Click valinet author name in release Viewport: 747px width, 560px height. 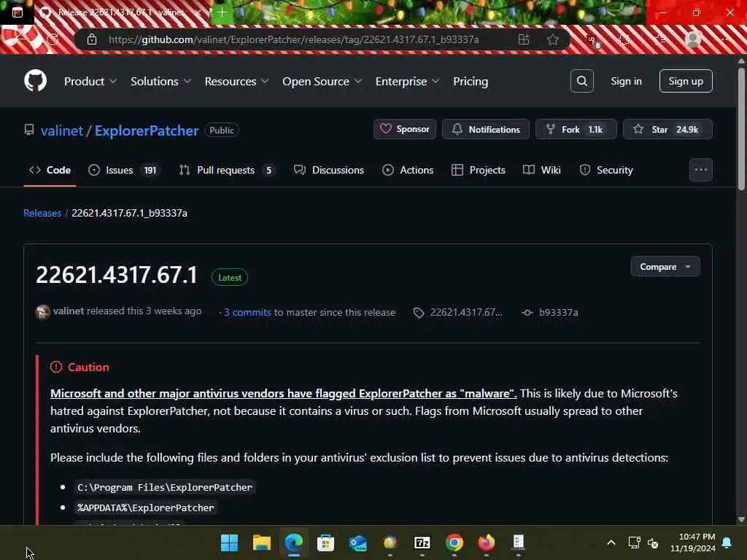tap(68, 311)
